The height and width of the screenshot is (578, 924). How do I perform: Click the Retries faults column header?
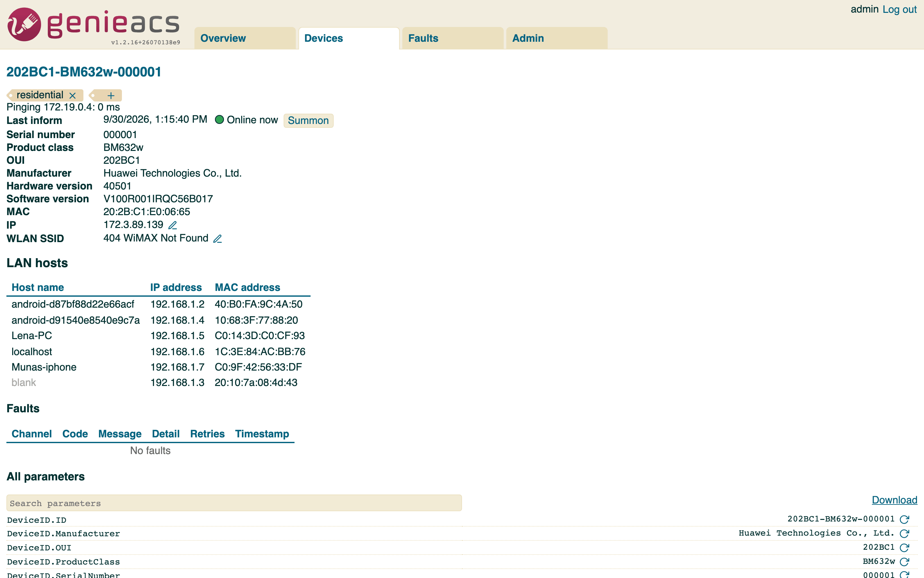[x=207, y=434]
